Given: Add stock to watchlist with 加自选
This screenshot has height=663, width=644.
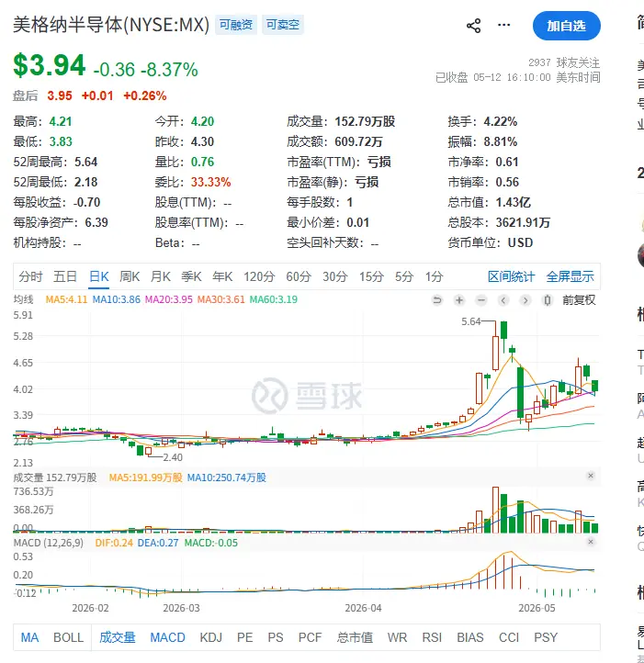Looking at the screenshot, I should click(567, 26).
